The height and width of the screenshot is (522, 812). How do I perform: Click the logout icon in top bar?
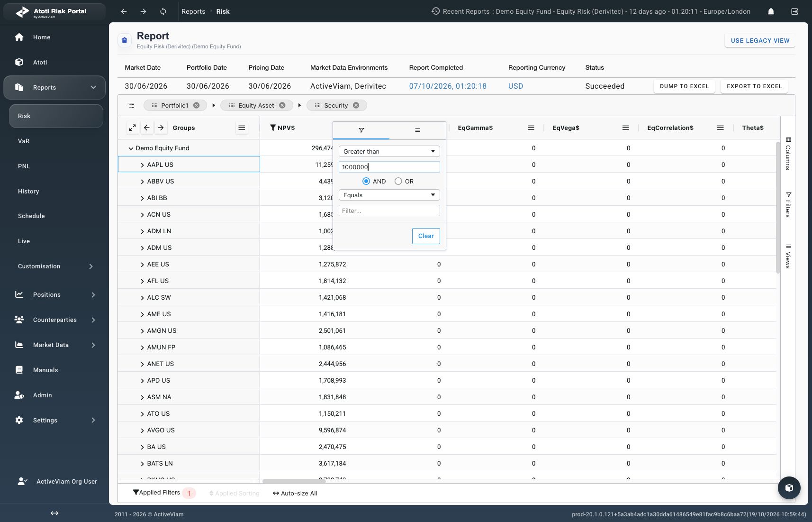point(794,11)
